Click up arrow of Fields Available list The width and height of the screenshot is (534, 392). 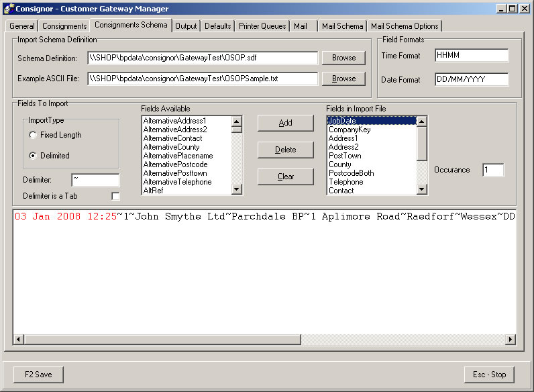pyautogui.click(x=236, y=121)
